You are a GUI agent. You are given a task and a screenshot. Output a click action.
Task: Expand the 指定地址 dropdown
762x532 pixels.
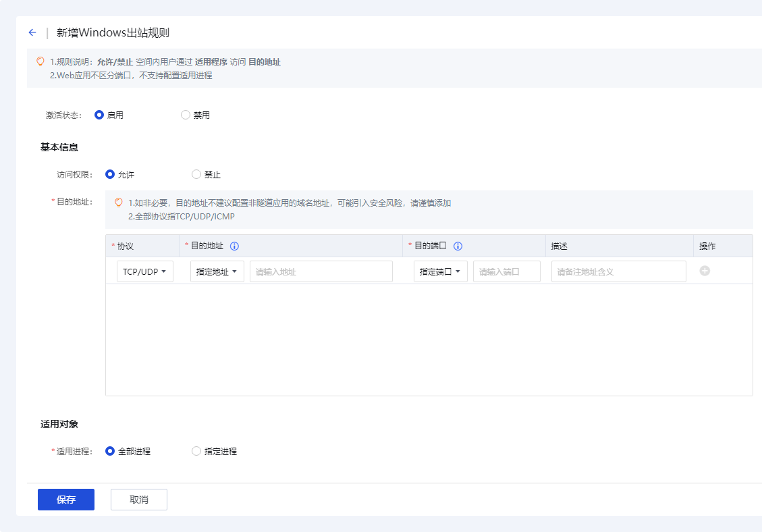point(217,271)
